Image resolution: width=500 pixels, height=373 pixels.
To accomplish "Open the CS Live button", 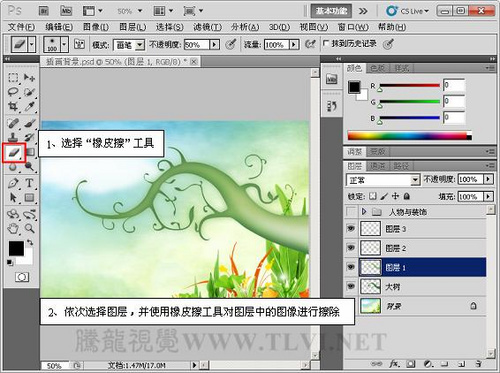I will 407,11.
